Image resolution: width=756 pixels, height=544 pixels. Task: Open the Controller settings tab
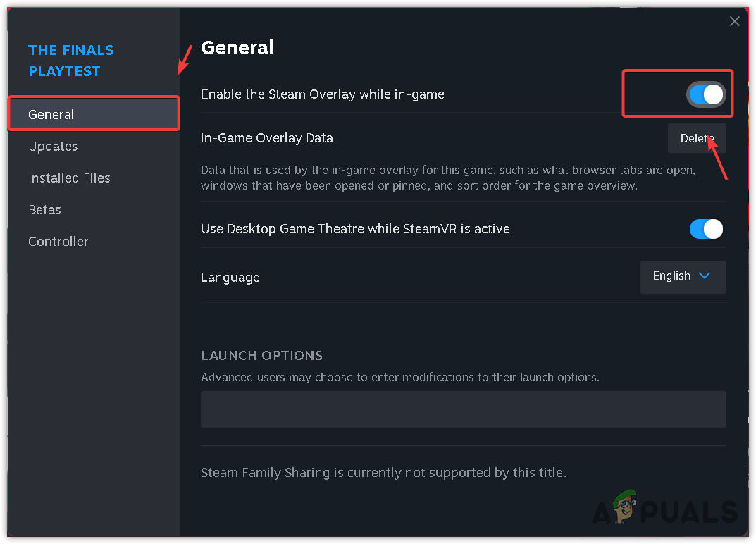(x=58, y=242)
